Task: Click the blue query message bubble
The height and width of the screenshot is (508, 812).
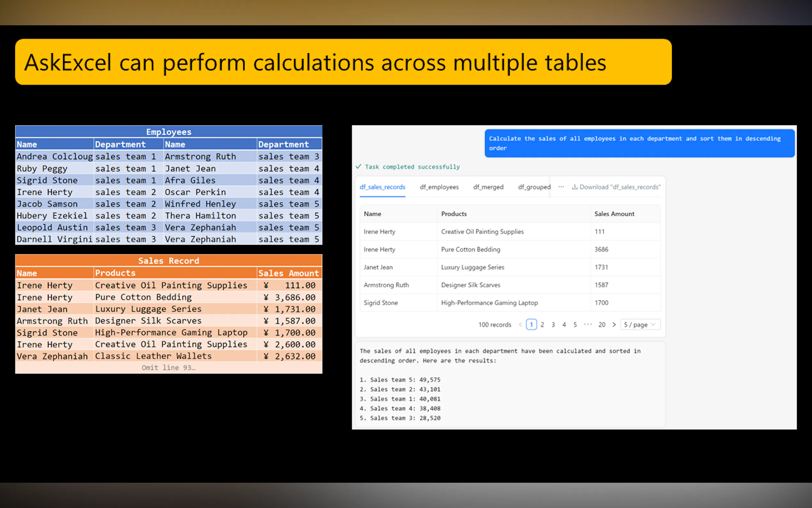Action: (639, 143)
